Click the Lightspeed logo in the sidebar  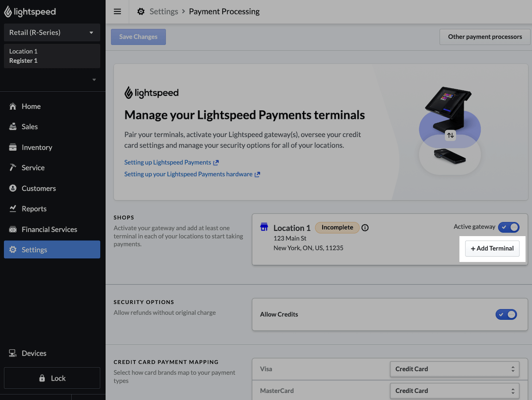[x=30, y=12]
